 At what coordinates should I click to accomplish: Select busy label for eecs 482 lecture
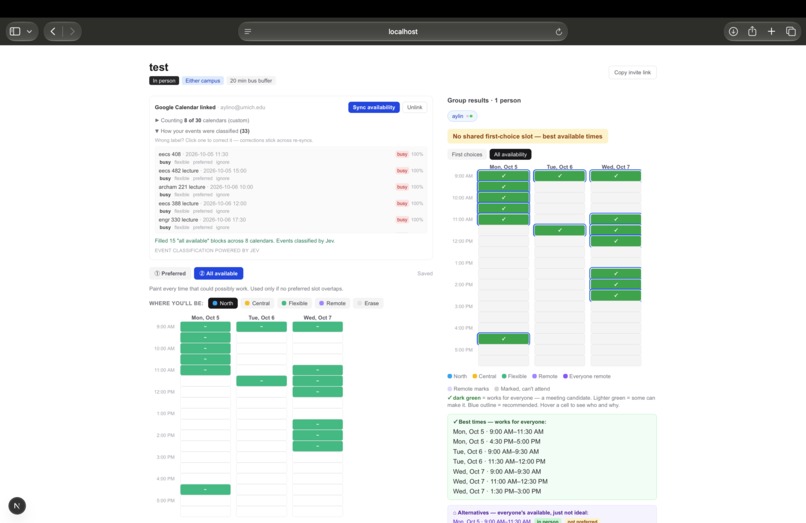point(165,178)
